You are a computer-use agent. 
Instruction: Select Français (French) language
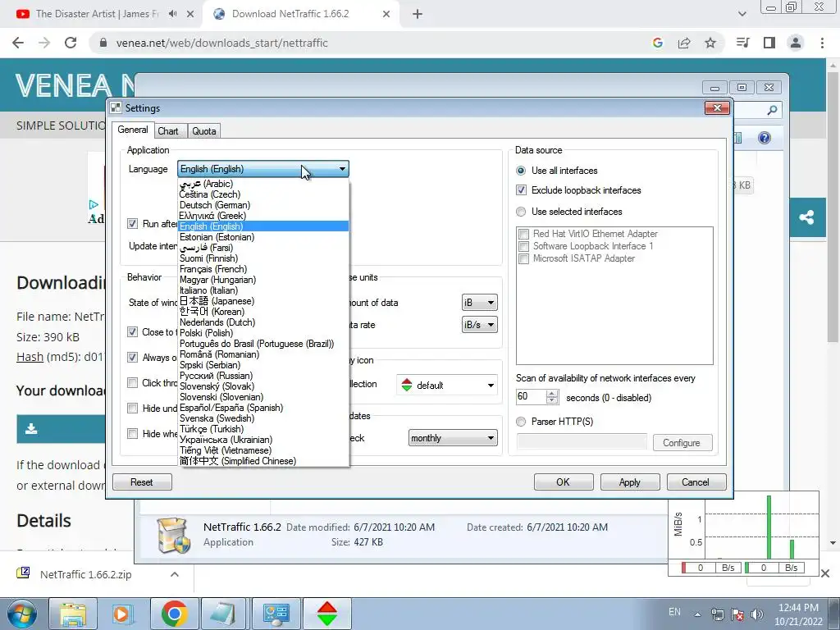click(x=263, y=269)
